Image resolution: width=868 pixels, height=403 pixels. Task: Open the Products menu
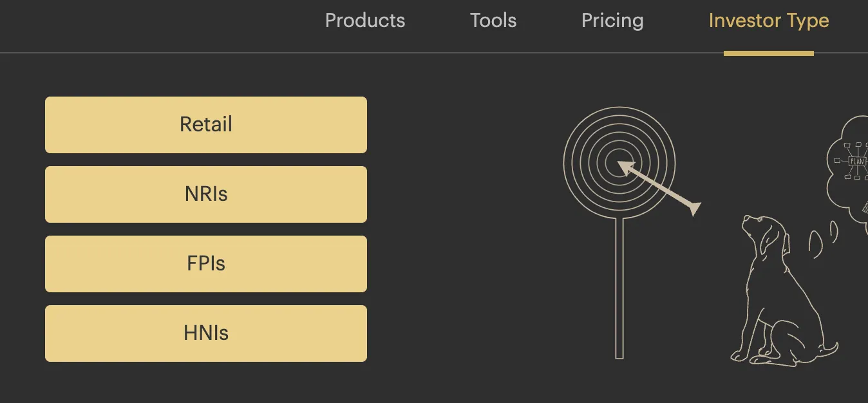pos(365,21)
